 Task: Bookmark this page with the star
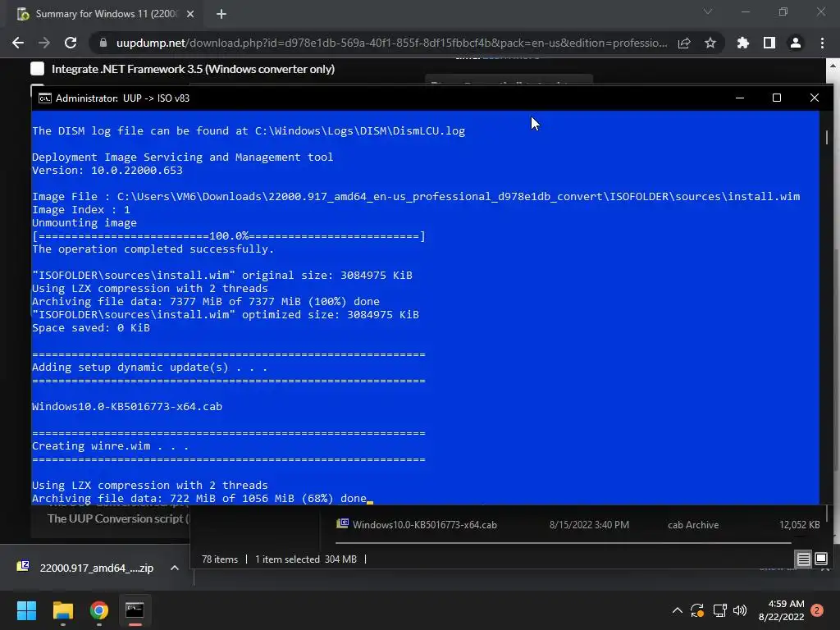coord(710,43)
